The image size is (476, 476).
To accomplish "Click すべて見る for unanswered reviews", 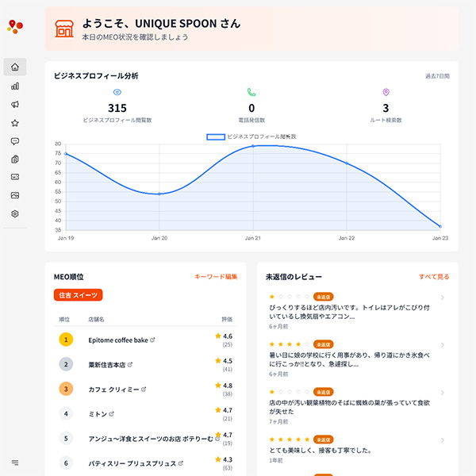I will (434, 277).
